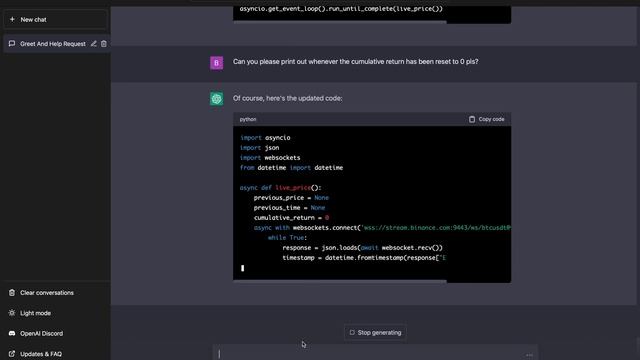This screenshot has height=360, width=640.
Task: Click the sun icon for Light mode
Action: (x=12, y=313)
